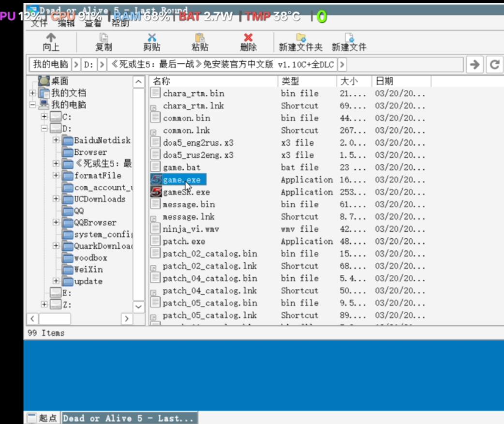The height and width of the screenshot is (424, 504).
Task: Click the 起点 start button in taskbar
Action: tap(43, 418)
